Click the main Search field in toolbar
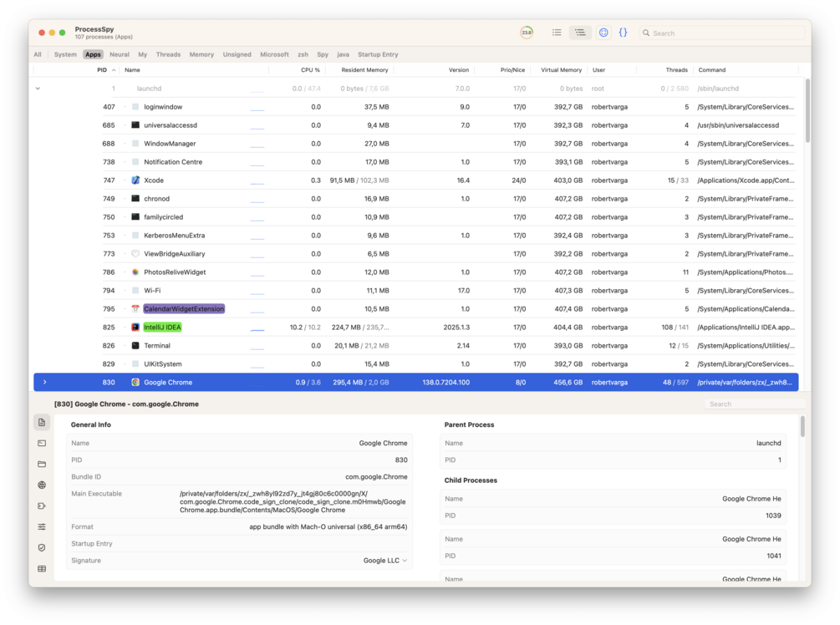Screen dimensions: 840x625 pyautogui.click(x=722, y=33)
